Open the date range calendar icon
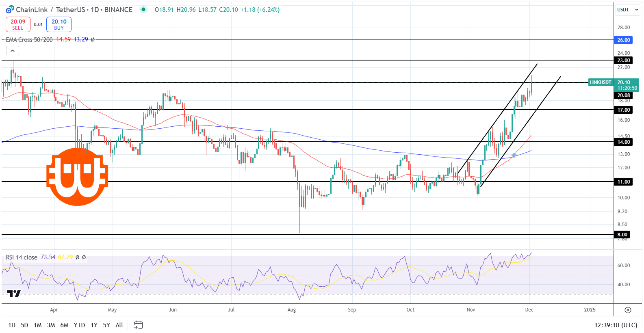 [138, 325]
